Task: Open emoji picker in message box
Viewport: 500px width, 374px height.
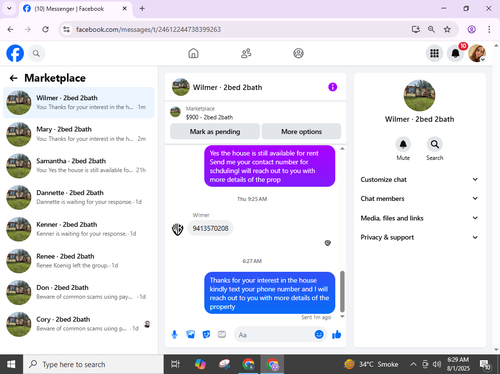Action: 319,334
